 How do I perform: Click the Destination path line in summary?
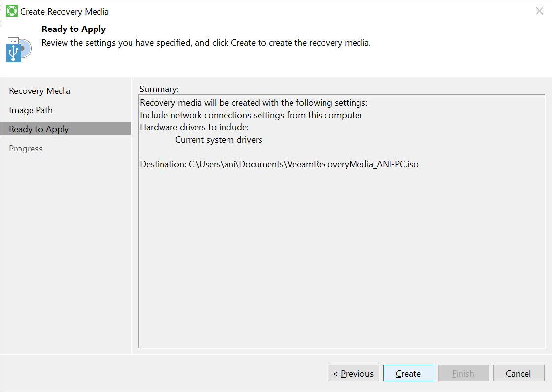[279, 164]
